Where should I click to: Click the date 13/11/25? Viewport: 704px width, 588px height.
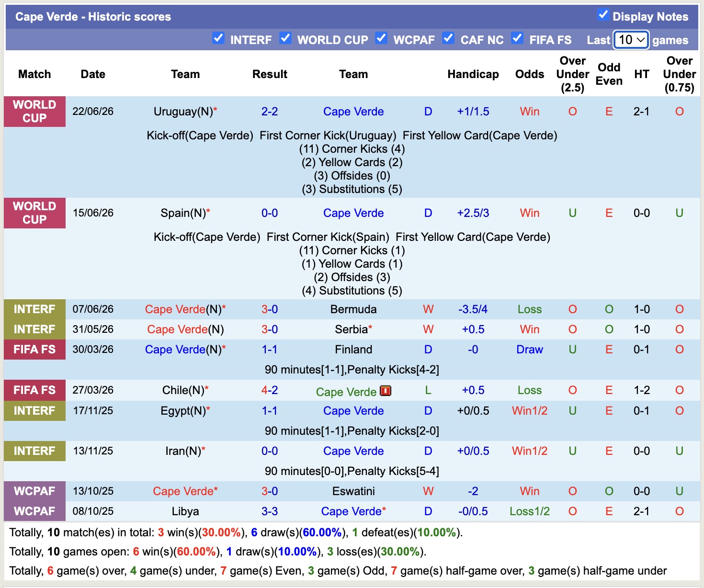pyautogui.click(x=93, y=451)
